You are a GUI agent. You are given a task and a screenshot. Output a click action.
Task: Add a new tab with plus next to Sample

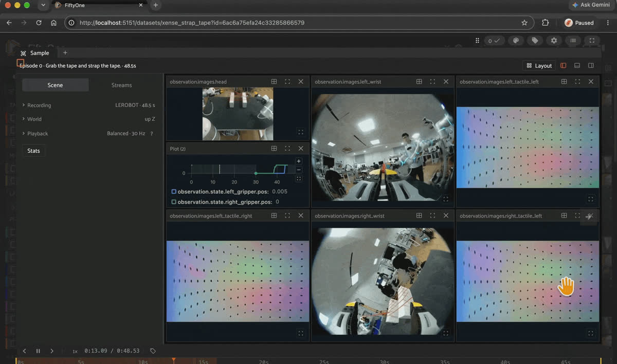[65, 53]
